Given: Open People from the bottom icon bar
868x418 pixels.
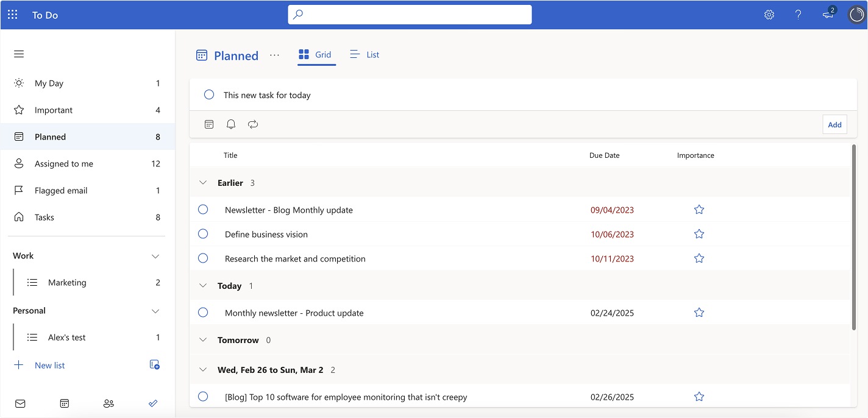Looking at the screenshot, I should click(108, 403).
